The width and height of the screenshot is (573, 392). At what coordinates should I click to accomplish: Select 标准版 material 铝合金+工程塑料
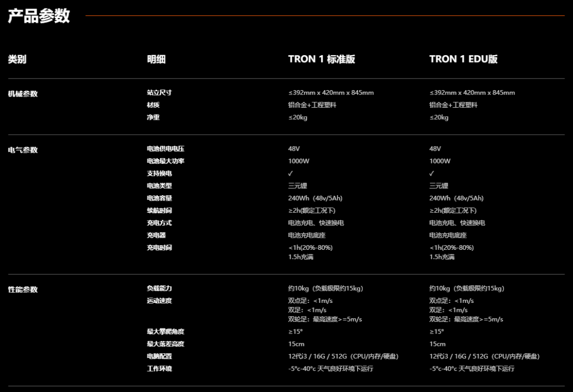[x=312, y=105]
